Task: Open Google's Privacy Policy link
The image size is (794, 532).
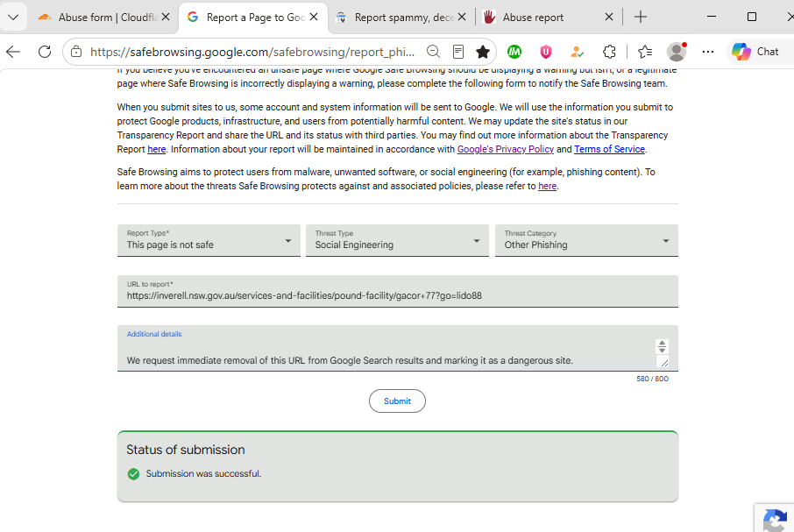Action: pyautogui.click(x=506, y=149)
